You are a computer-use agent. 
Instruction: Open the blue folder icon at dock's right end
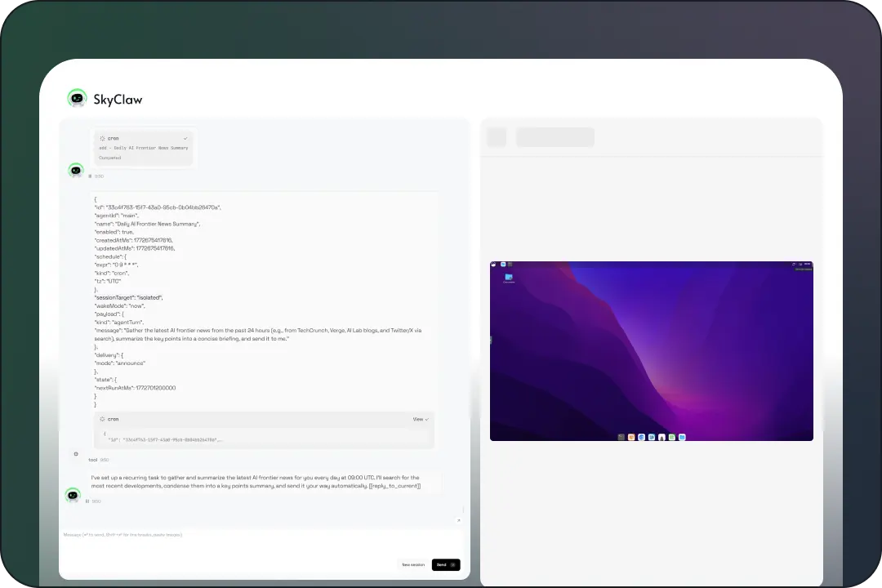682,437
